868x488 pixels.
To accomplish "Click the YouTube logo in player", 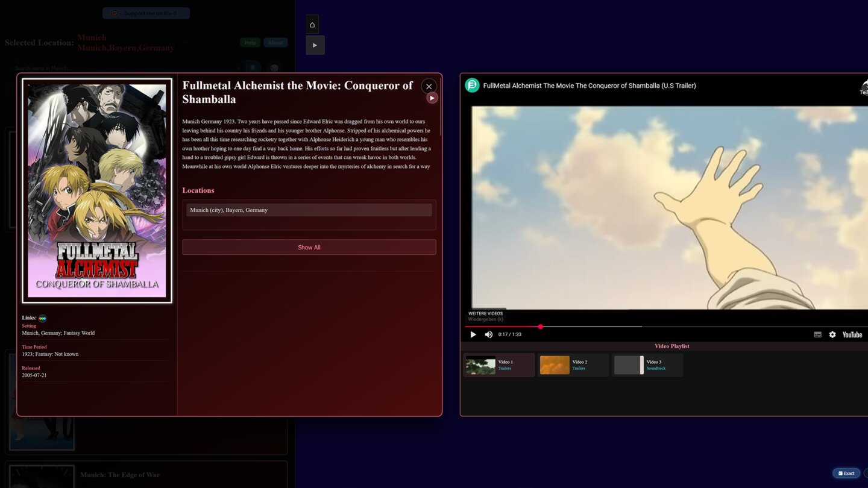I will 852,335.
